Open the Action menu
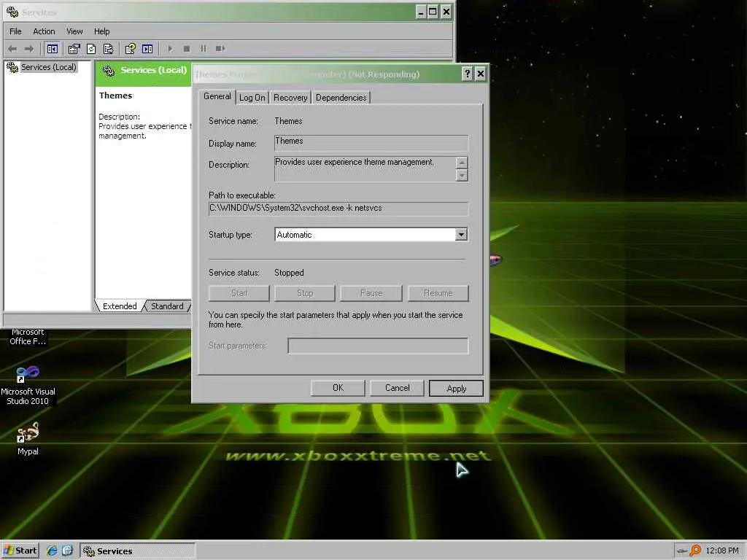Viewport: 747px width, 560px height. (x=44, y=31)
